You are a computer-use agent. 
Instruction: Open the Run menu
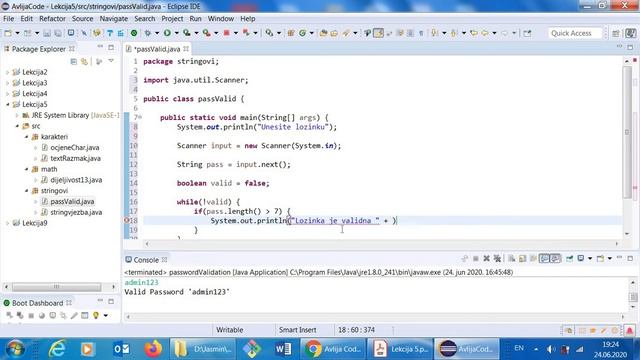coord(196,19)
